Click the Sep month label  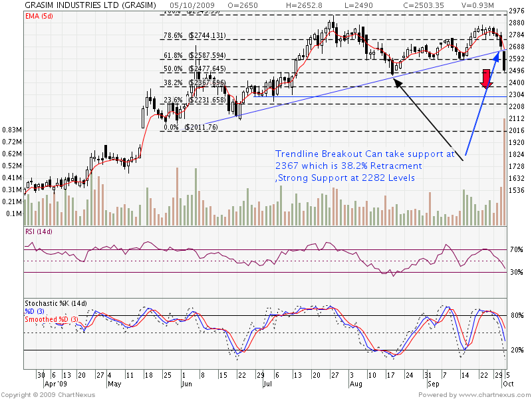[x=434, y=384]
